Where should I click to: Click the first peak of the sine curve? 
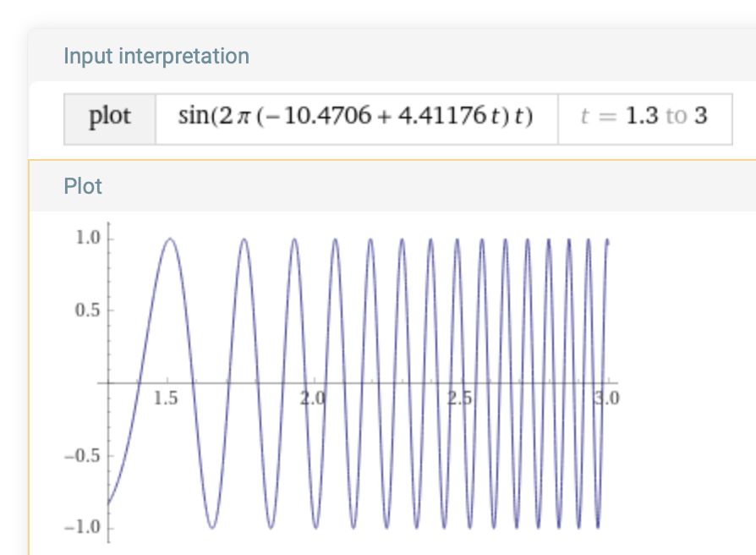[170, 239]
